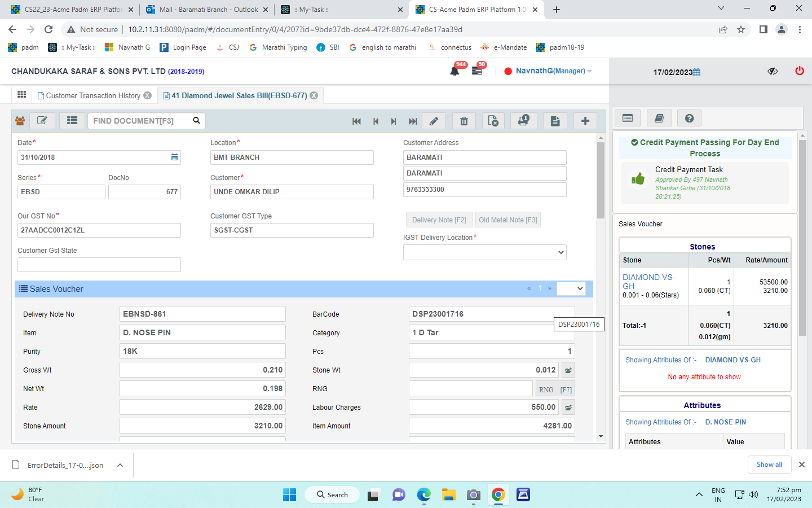Toggle the crossed-eye visibility icon in header
Viewport: 812px width, 508px height.
[773, 71]
